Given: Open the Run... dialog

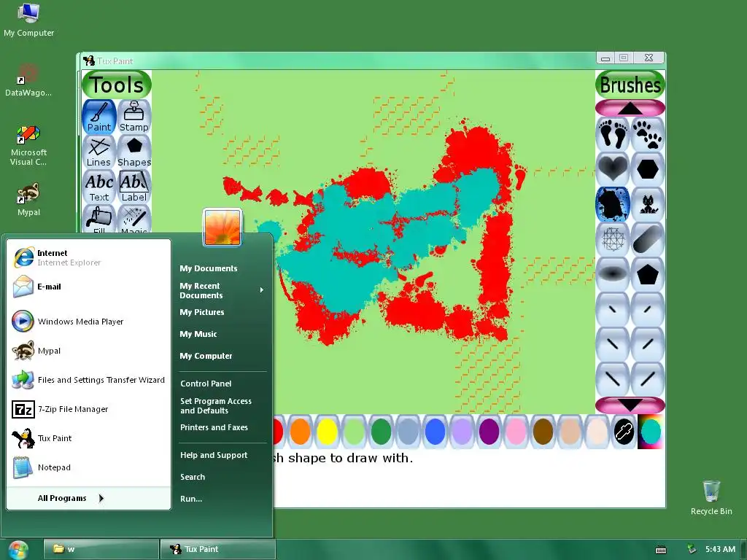Looking at the screenshot, I should tap(221, 499).
